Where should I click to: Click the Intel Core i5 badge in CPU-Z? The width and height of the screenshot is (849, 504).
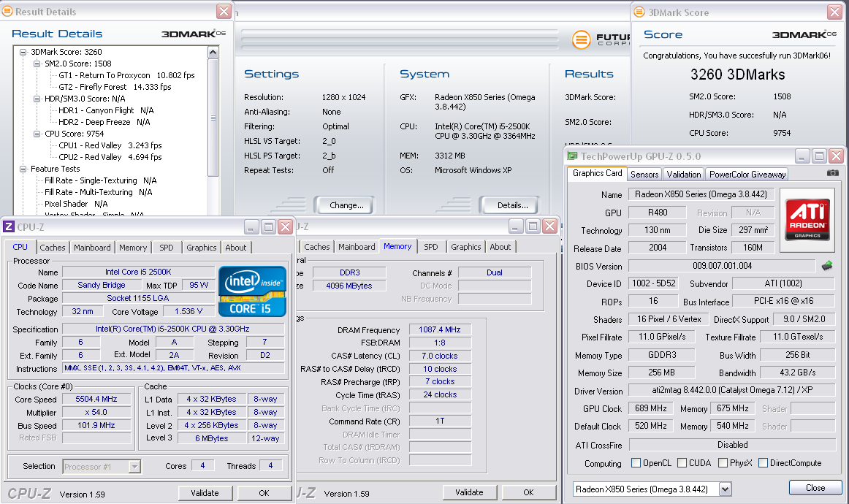pos(252,291)
